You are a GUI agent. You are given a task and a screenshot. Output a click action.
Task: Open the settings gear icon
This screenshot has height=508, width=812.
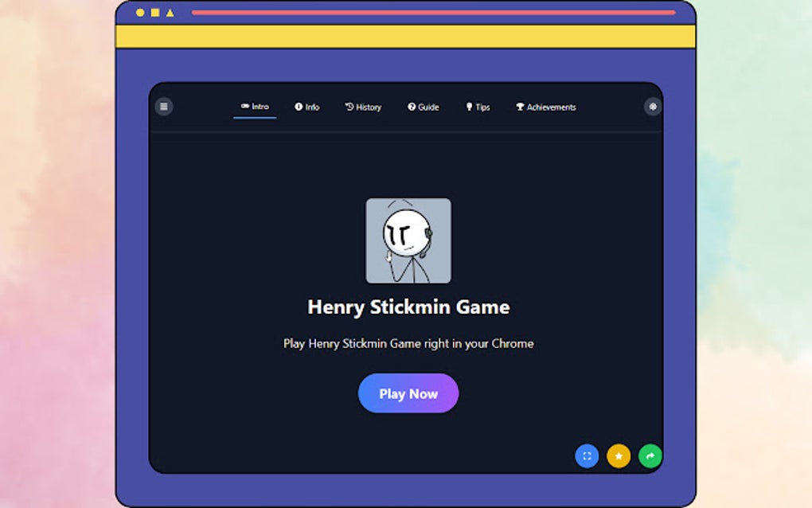[x=653, y=107]
